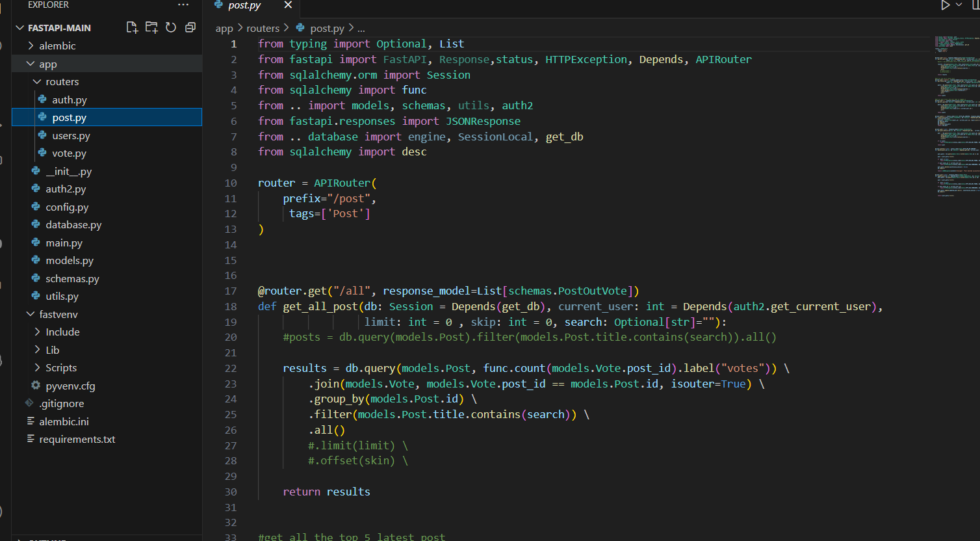
Task: Click line number 17 in the gutter
Action: pyautogui.click(x=231, y=291)
